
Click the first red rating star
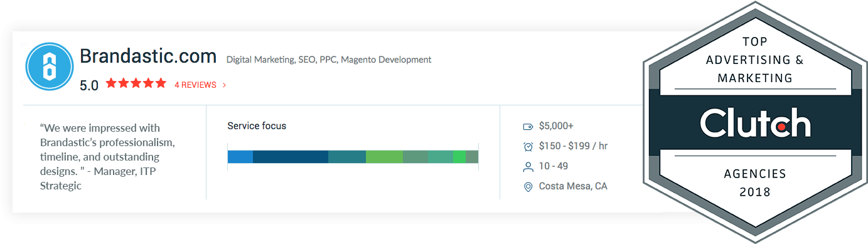(111, 83)
